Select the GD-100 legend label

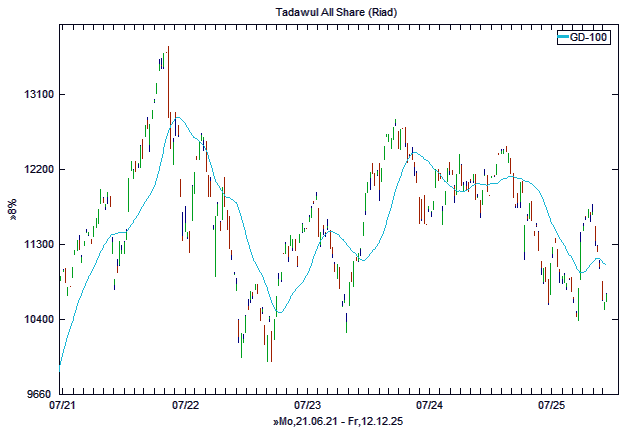589,37
